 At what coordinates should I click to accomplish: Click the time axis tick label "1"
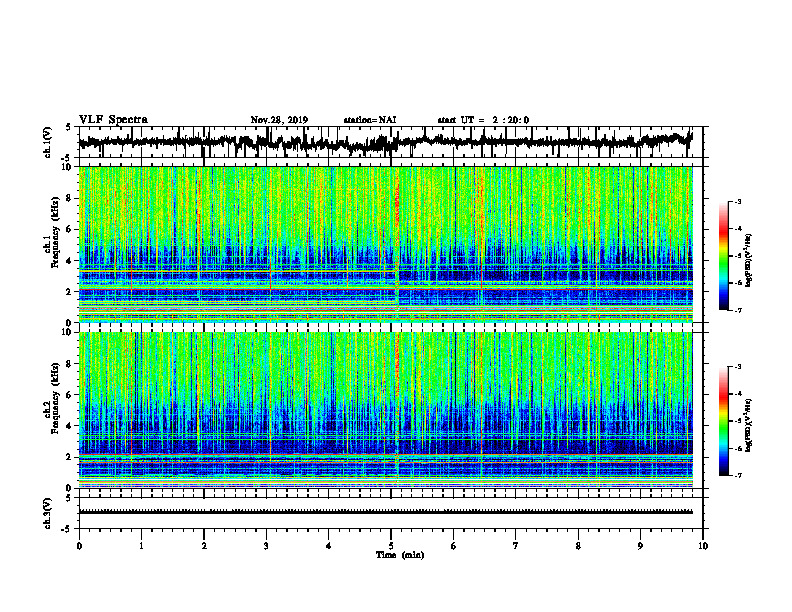141,546
